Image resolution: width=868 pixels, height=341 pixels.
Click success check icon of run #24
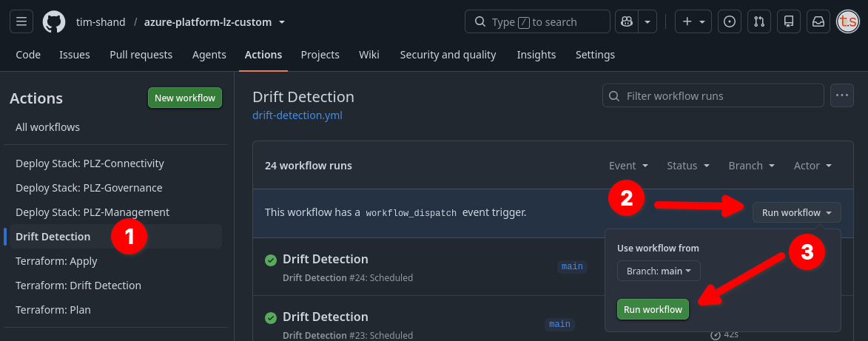click(x=271, y=260)
